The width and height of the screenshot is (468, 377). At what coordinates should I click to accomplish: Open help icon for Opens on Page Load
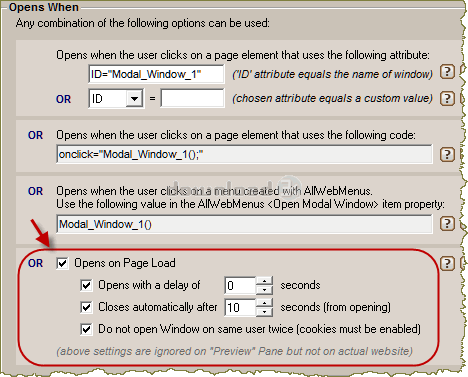(447, 263)
